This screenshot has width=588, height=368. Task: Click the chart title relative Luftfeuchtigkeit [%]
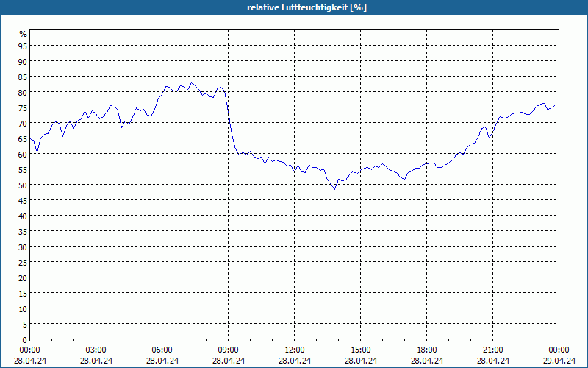[x=306, y=7]
